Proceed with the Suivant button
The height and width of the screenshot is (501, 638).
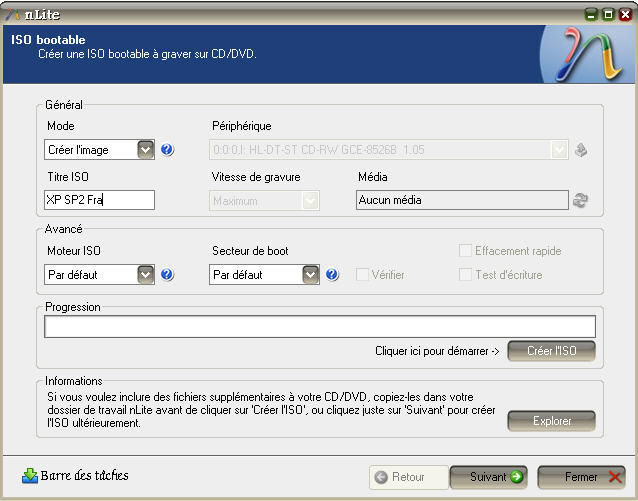[489, 477]
